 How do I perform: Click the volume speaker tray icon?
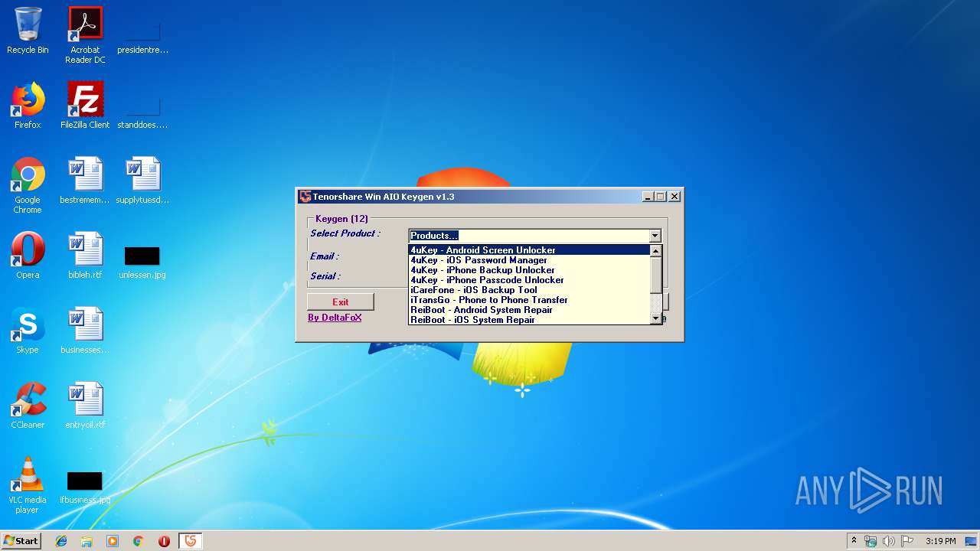click(889, 541)
